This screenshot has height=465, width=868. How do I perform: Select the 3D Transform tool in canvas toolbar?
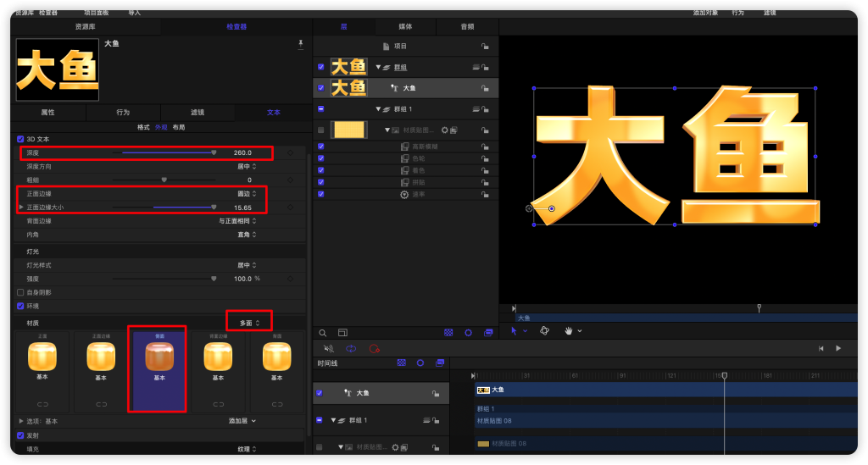(545, 330)
